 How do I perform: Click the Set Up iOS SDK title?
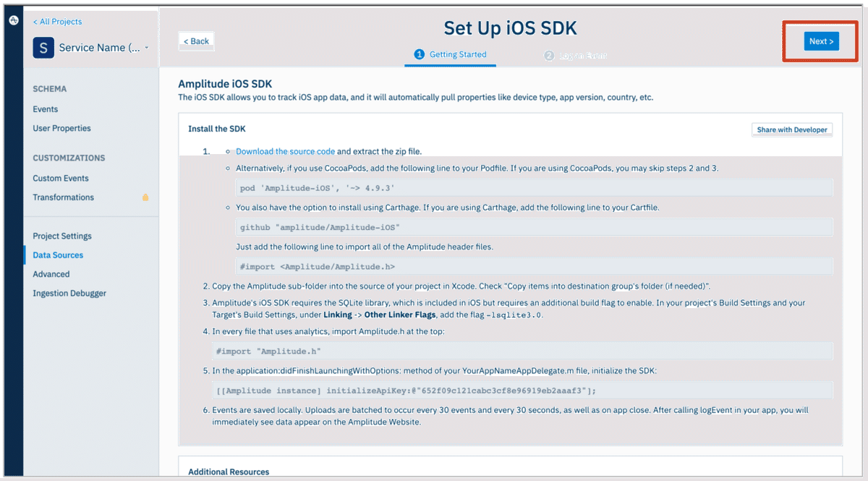510,28
